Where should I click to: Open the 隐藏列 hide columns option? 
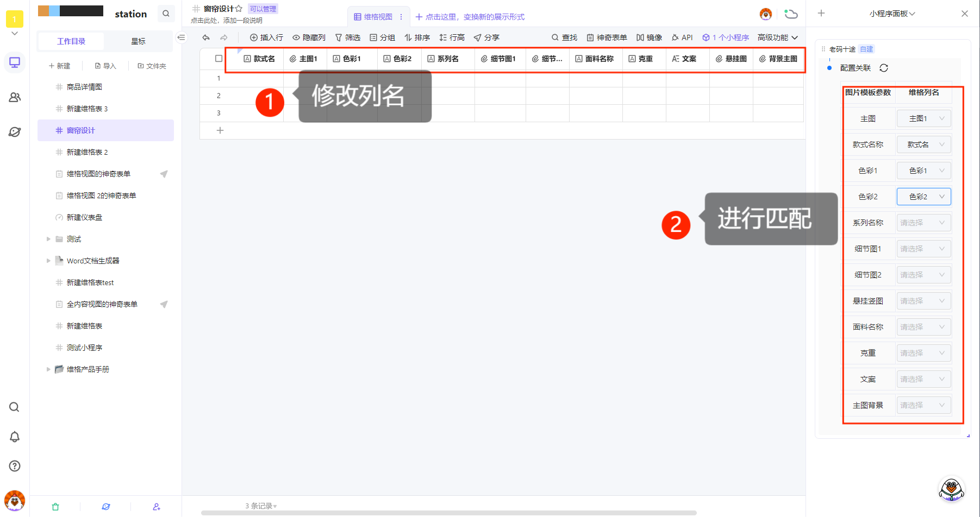pos(309,37)
